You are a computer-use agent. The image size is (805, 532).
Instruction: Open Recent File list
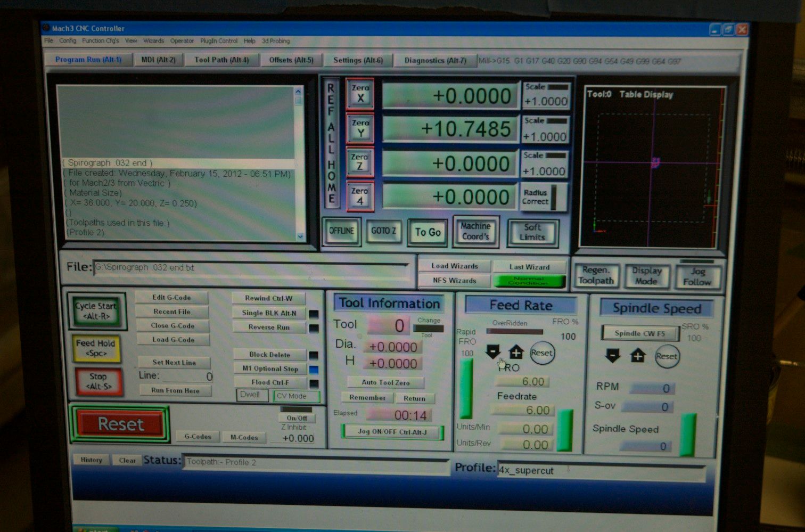point(172,312)
